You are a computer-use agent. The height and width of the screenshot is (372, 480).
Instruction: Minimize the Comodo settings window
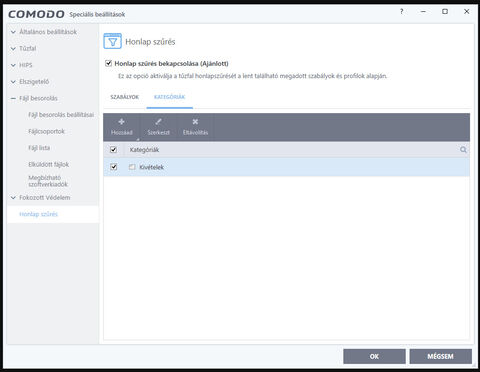pos(423,12)
